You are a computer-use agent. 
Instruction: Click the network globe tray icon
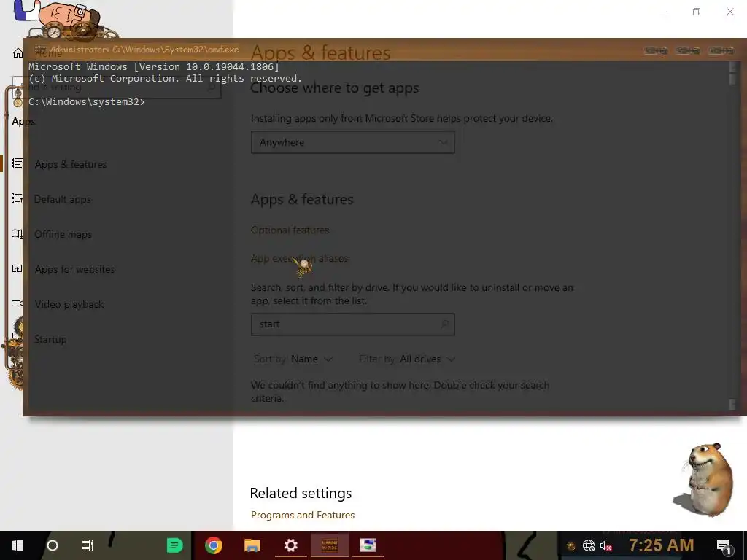point(589,545)
